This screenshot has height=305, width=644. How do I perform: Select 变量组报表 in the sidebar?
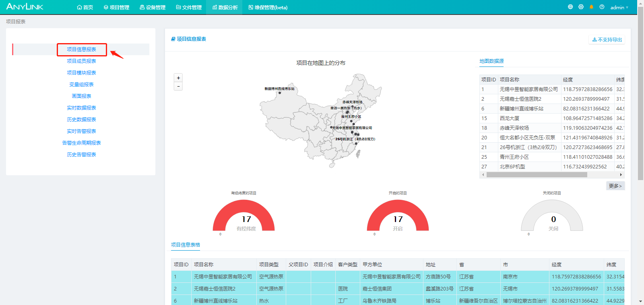click(81, 84)
